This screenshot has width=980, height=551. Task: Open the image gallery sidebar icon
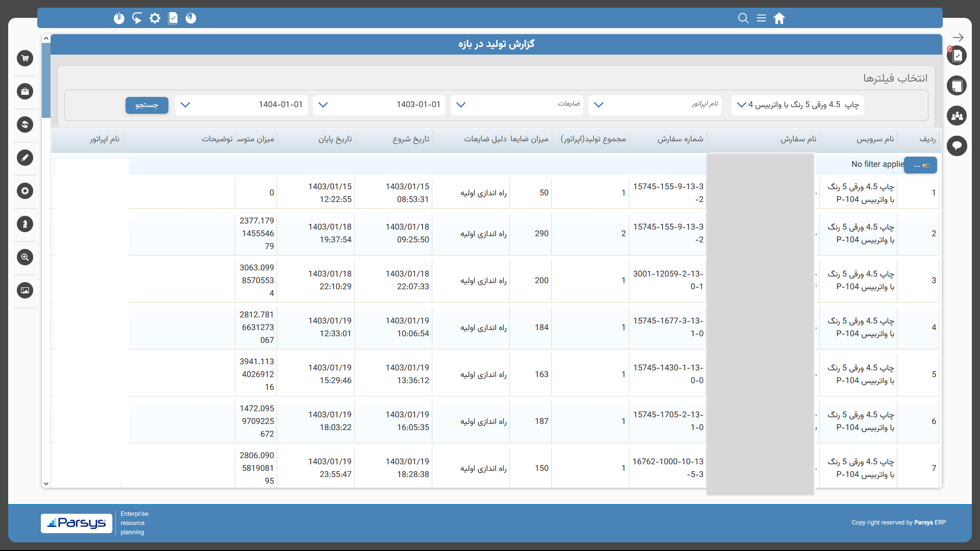[25, 290]
